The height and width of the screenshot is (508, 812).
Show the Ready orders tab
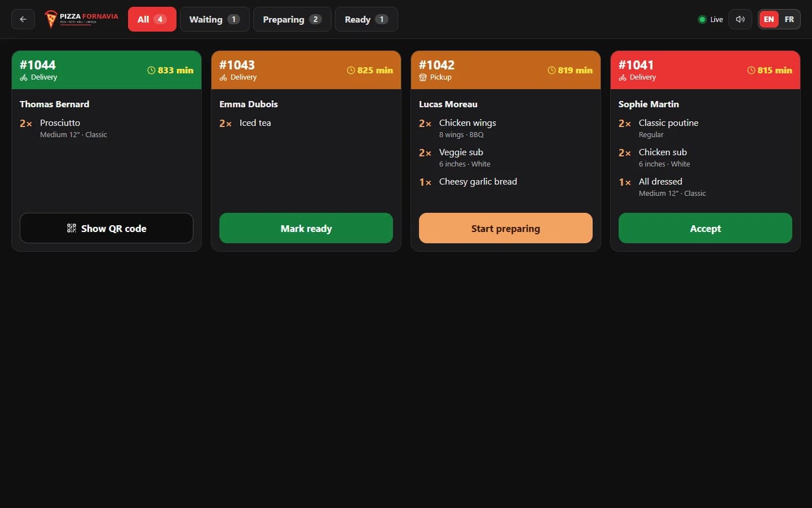click(367, 19)
